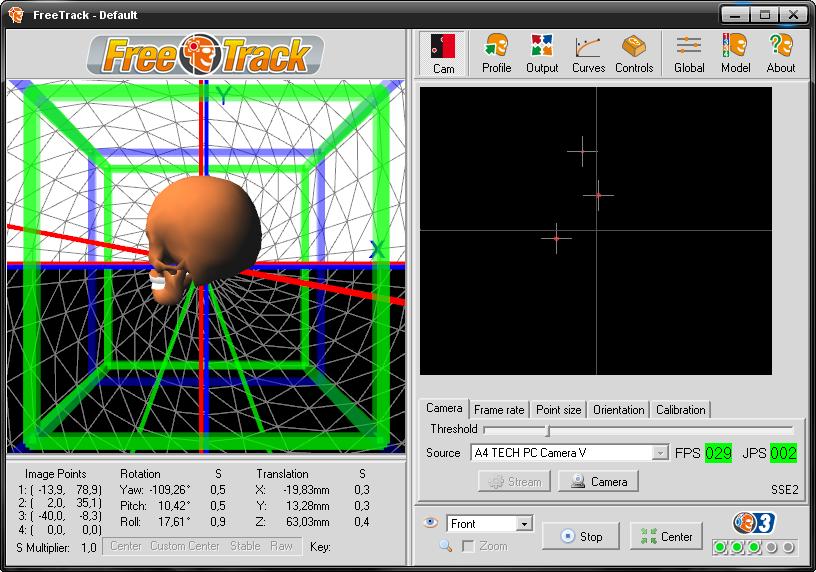
Task: Click the FPS value 029
Action: (718, 453)
